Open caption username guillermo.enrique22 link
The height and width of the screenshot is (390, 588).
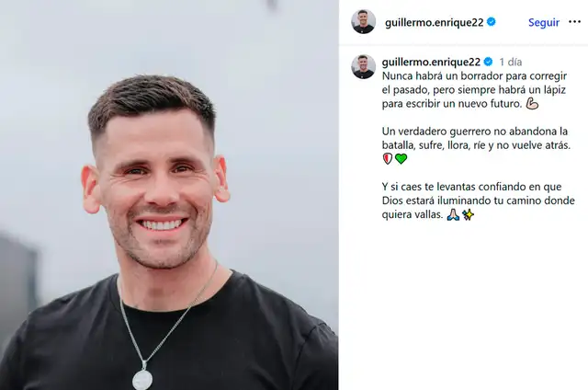click(431, 62)
